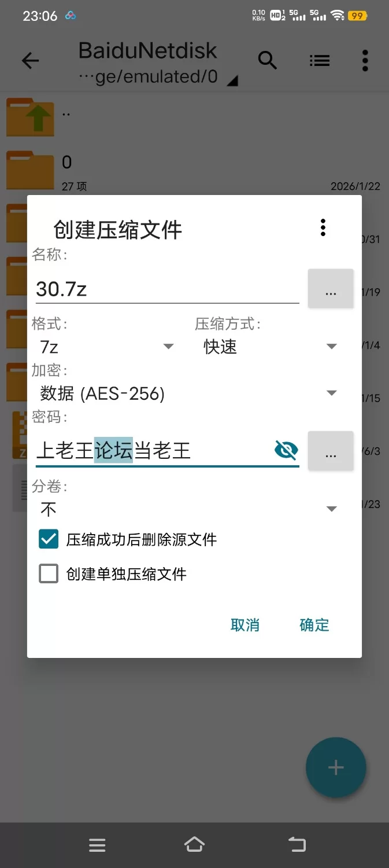This screenshot has height=868, width=389.
Task: Enable 创建单独压缩文件 checkbox
Action: point(49,573)
